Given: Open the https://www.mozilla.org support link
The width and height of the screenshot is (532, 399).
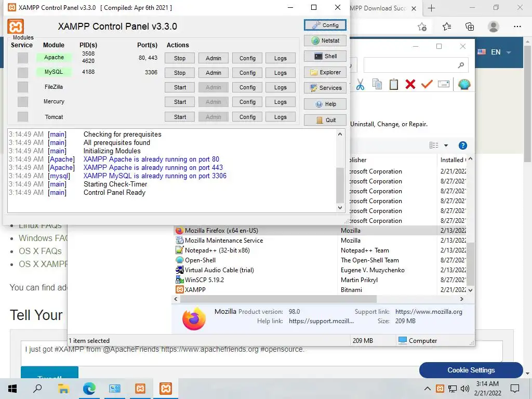Looking at the screenshot, I should pyautogui.click(x=429, y=312).
